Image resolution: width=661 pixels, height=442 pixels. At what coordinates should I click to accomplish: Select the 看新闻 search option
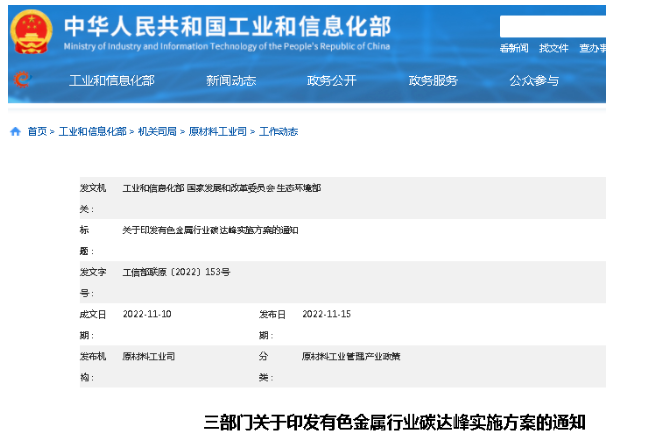coord(514,48)
